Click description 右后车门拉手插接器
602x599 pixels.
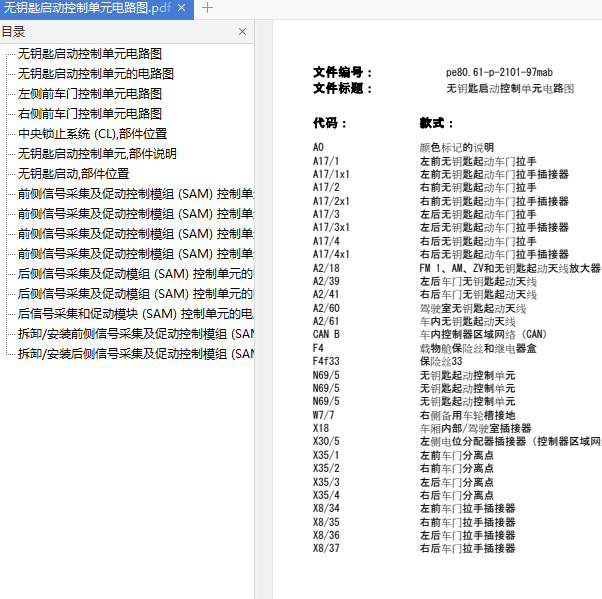pos(467,548)
